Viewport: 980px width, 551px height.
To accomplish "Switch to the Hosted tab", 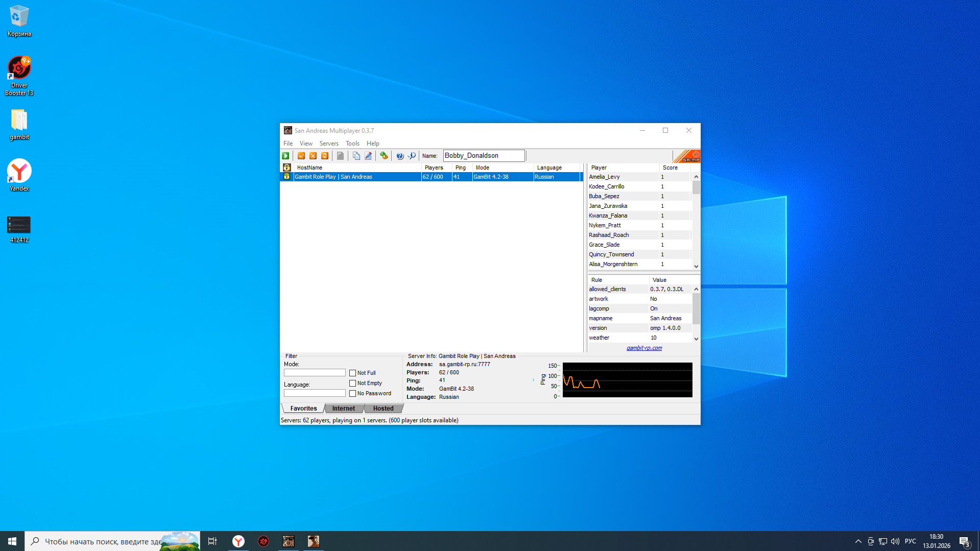I will (383, 409).
